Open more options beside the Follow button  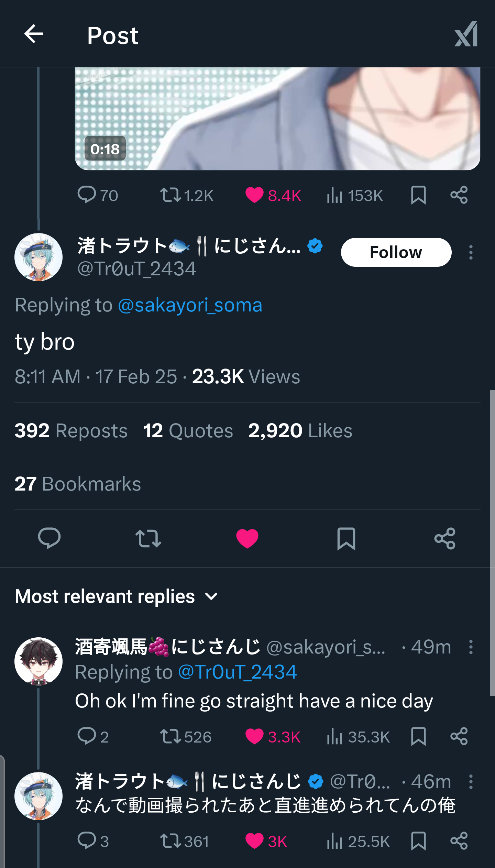[x=471, y=252]
